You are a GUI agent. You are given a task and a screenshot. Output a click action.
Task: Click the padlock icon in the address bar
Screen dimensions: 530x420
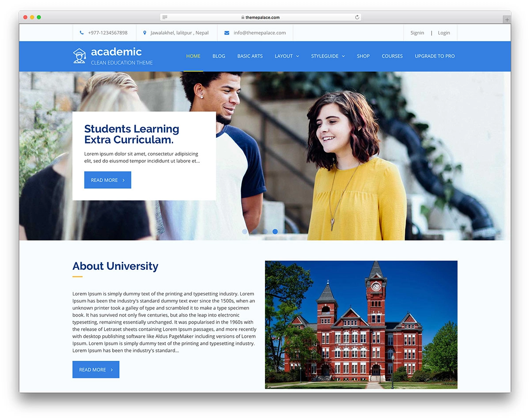[x=243, y=18]
